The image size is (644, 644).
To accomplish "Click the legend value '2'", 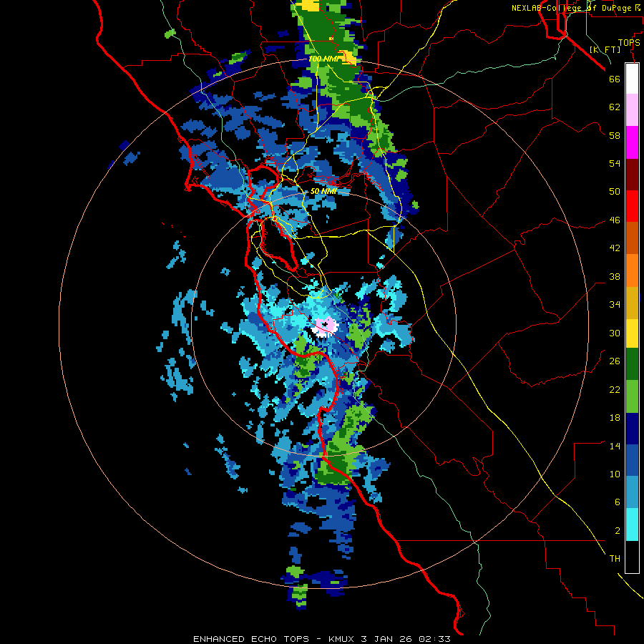I will click(x=618, y=531).
